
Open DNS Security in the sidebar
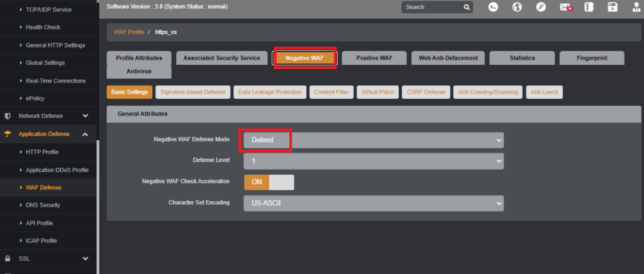(43, 205)
